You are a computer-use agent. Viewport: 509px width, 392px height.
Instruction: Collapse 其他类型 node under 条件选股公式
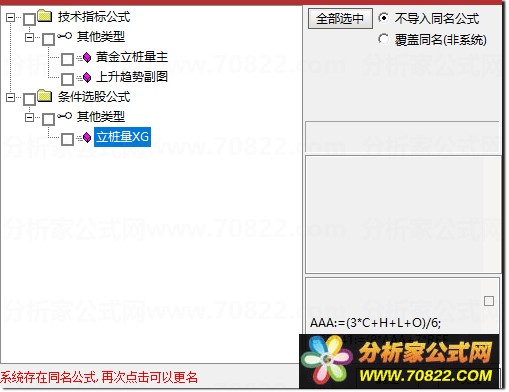30,117
